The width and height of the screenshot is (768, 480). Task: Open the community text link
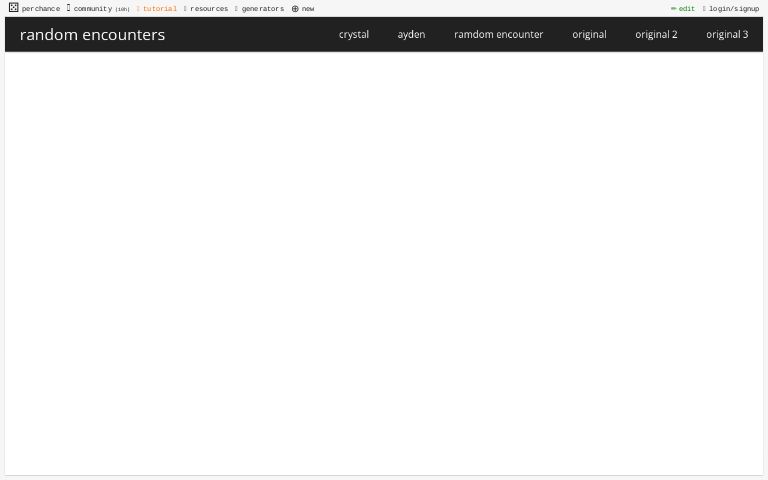93,9
